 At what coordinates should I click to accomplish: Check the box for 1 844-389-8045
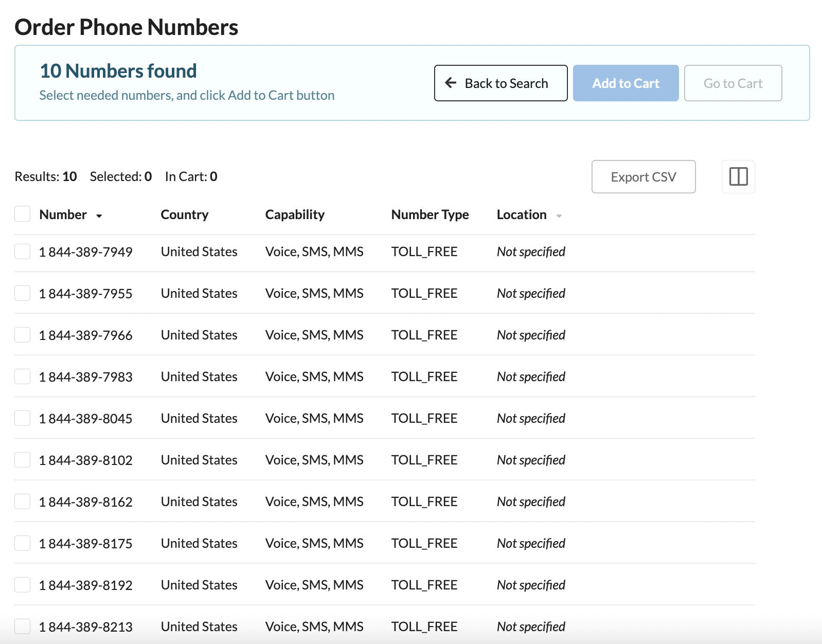coord(23,418)
